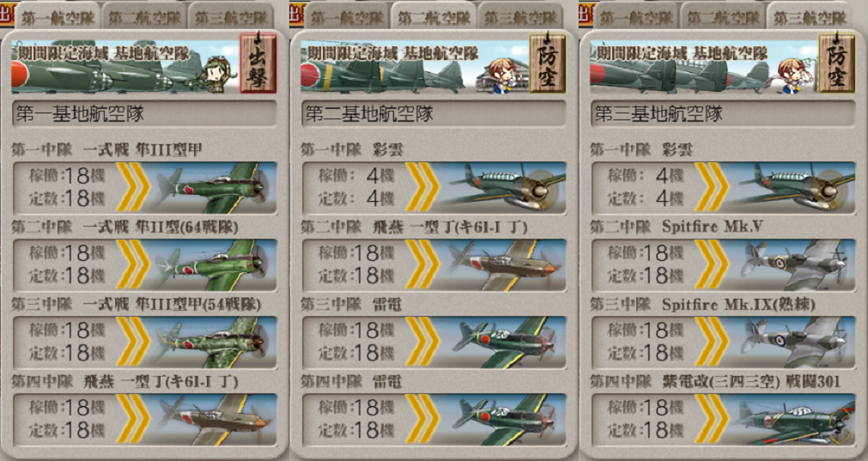Toggle second squadron's 防空 air defense sign

(548, 63)
